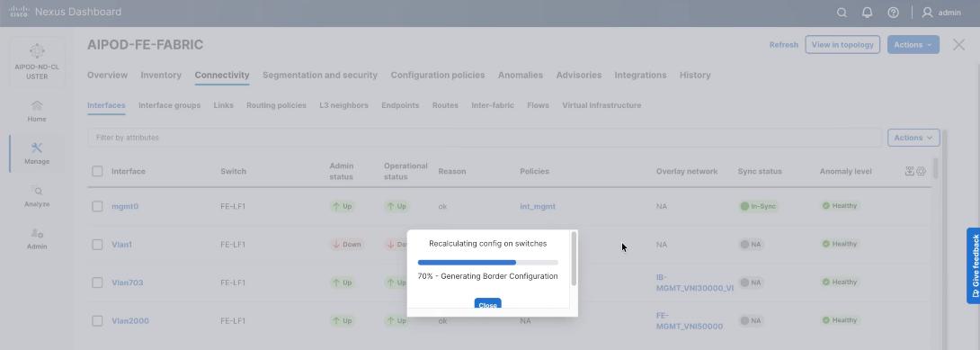Select Interface groups sub-tab
The image size is (980, 350).
point(169,105)
